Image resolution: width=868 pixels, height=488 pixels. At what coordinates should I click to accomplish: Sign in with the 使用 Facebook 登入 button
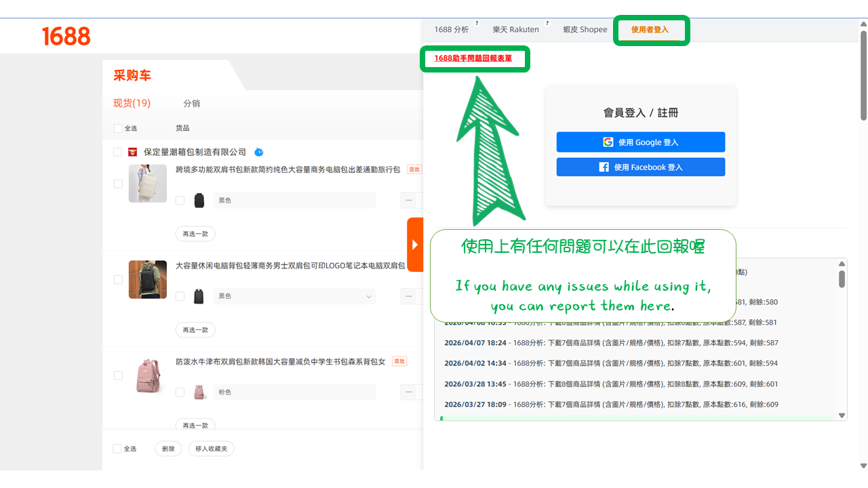pos(641,167)
